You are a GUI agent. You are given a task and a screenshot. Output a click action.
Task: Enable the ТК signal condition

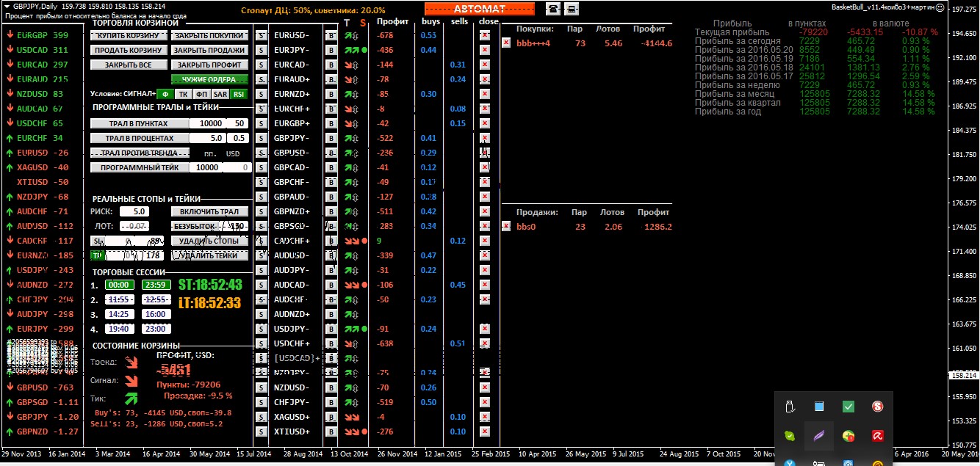183,94
